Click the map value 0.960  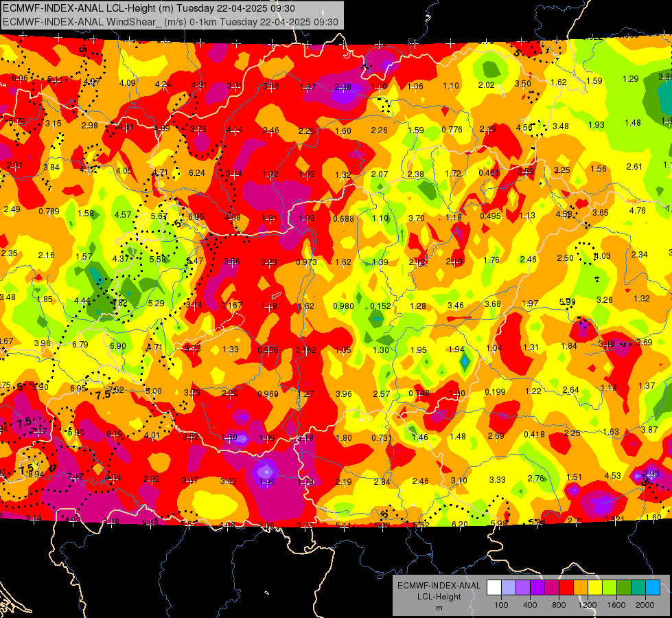pyautogui.click(x=268, y=393)
